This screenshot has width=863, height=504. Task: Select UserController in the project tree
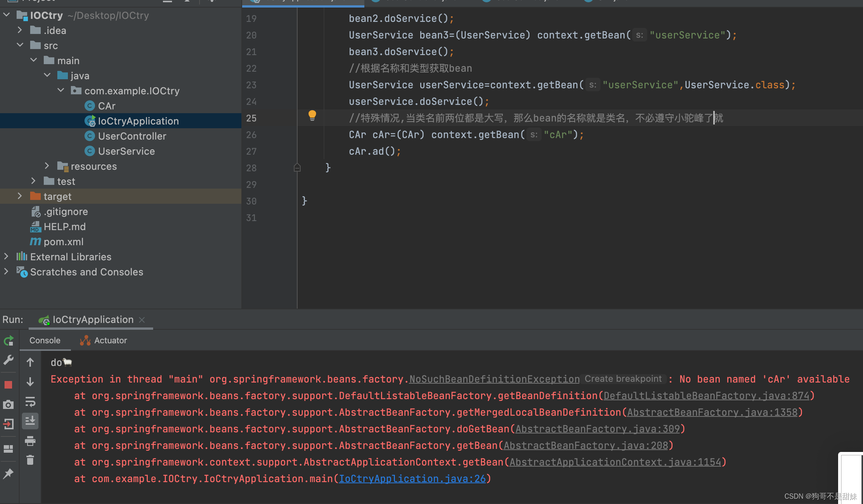[x=132, y=136]
